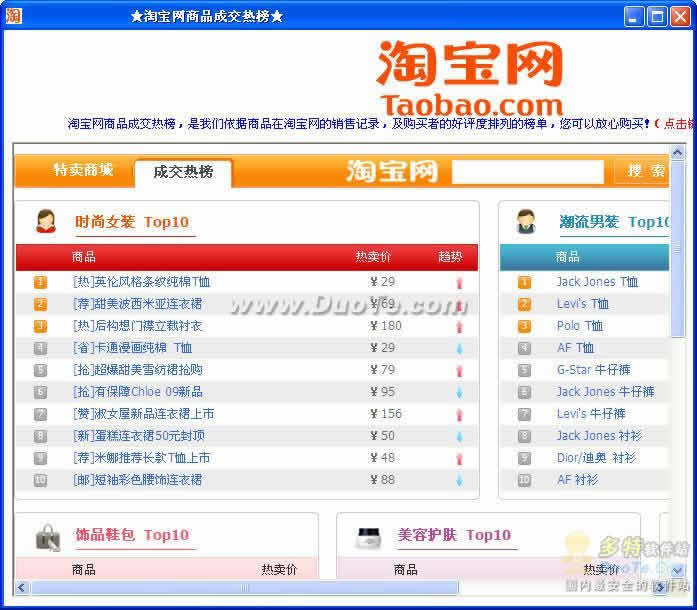Image resolution: width=697 pixels, height=610 pixels.
Task: Open 时尚女装 Top10 heading
Action: click(x=132, y=222)
